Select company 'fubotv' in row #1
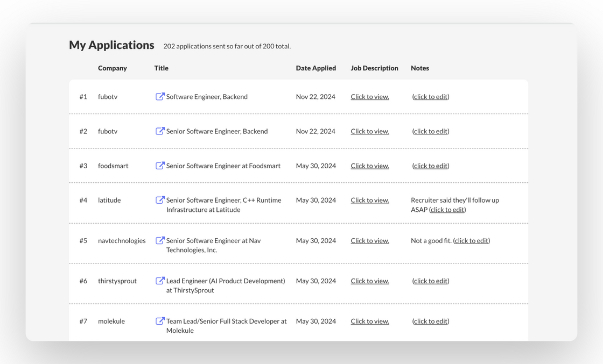Viewport: 603px width, 364px height. pos(108,97)
